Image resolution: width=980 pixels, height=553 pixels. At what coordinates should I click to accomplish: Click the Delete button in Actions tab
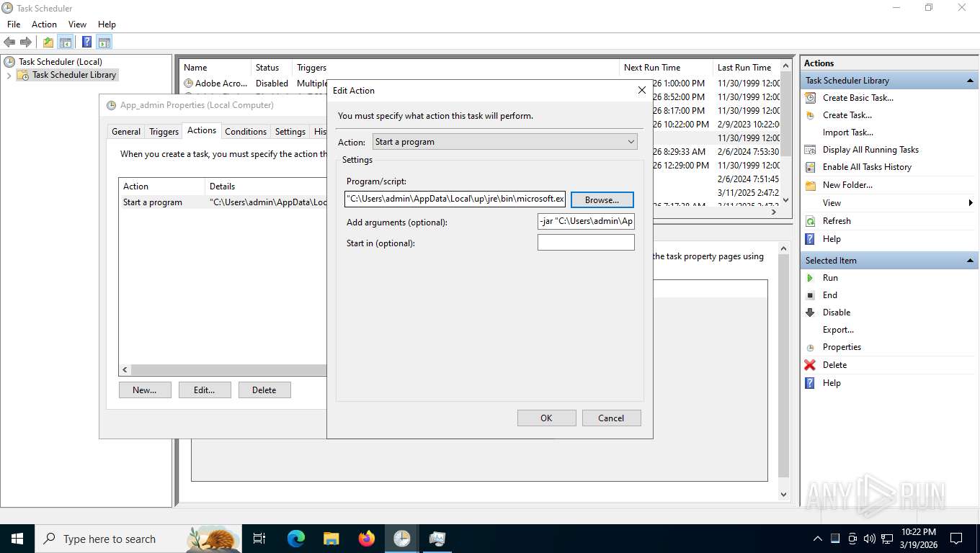[x=264, y=390]
